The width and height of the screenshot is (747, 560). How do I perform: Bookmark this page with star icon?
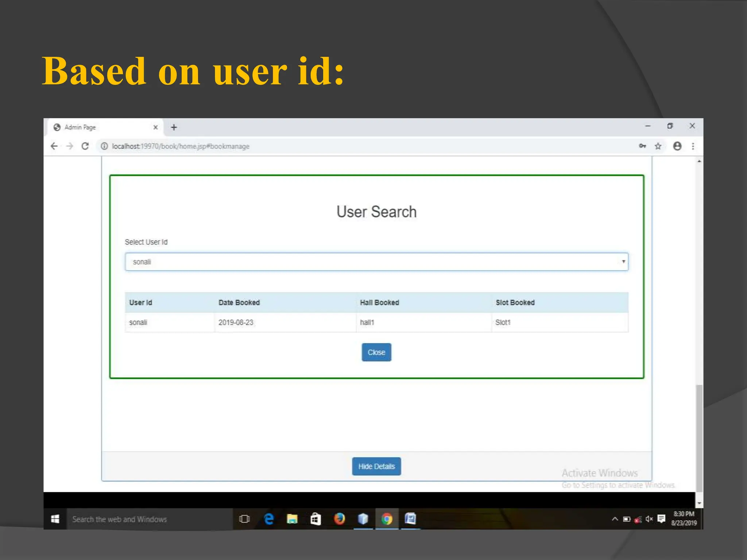tap(658, 146)
